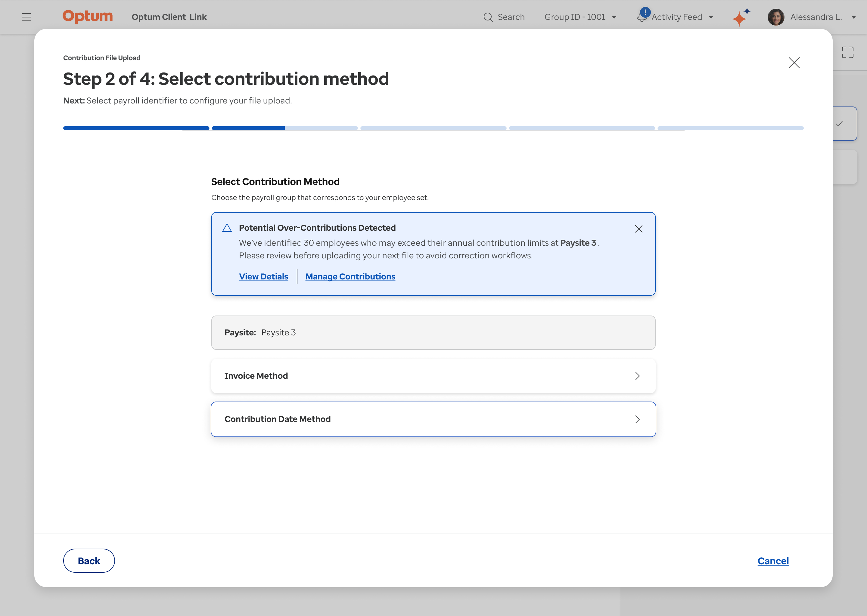This screenshot has height=616, width=867.
Task: Open the Manage Contributions link
Action: point(350,276)
